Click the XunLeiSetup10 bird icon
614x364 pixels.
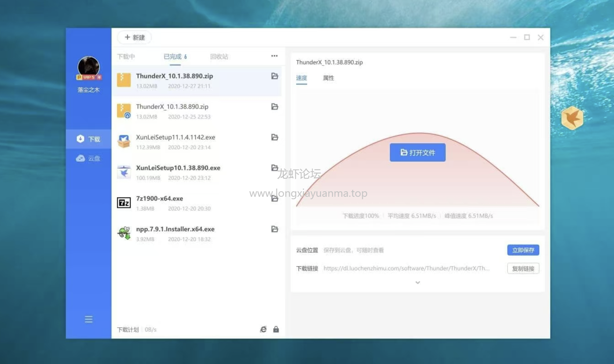pyautogui.click(x=124, y=172)
